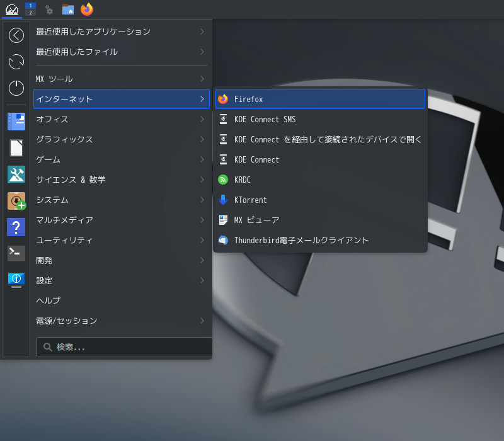Select the インターネット category

coord(122,99)
